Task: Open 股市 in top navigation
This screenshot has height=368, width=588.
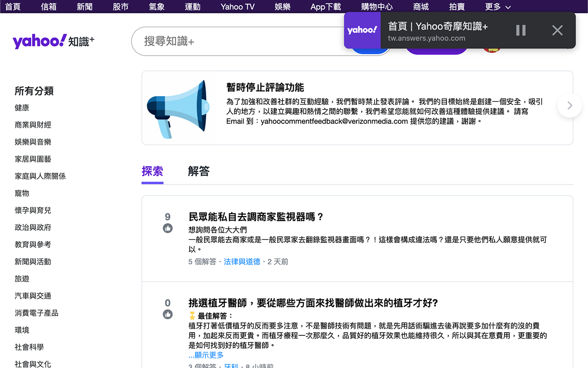Action: click(120, 6)
